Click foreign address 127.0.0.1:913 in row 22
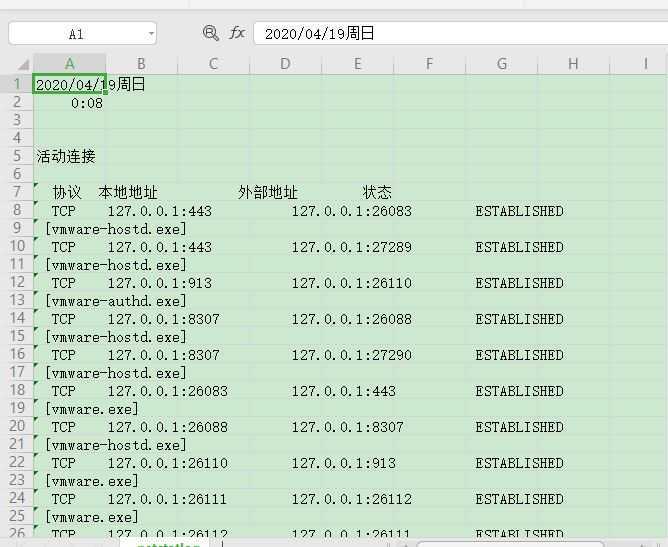Screen dimensions: 668x547 343,463
